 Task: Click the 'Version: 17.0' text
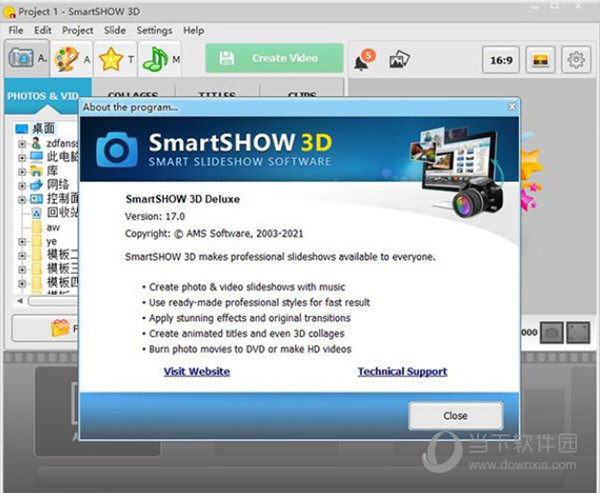click(x=155, y=217)
